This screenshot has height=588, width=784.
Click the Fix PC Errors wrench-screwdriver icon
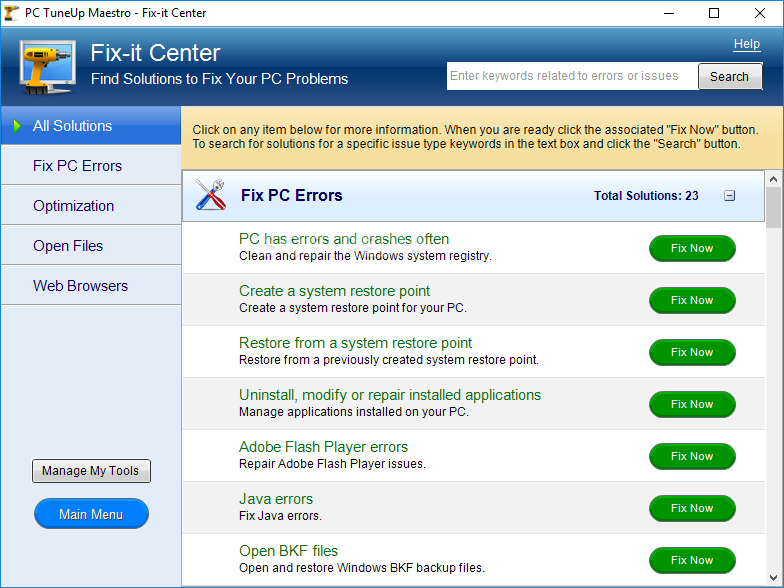(x=210, y=195)
